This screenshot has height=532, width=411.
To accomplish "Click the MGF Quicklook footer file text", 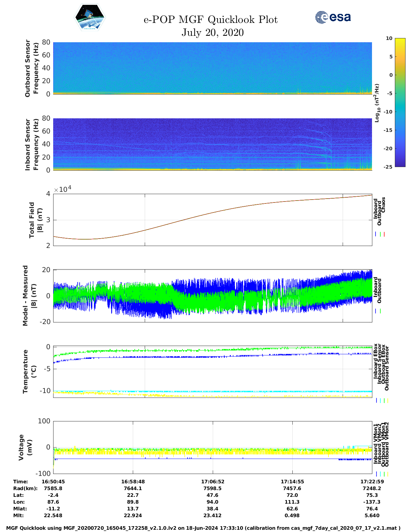I will (203, 528).
